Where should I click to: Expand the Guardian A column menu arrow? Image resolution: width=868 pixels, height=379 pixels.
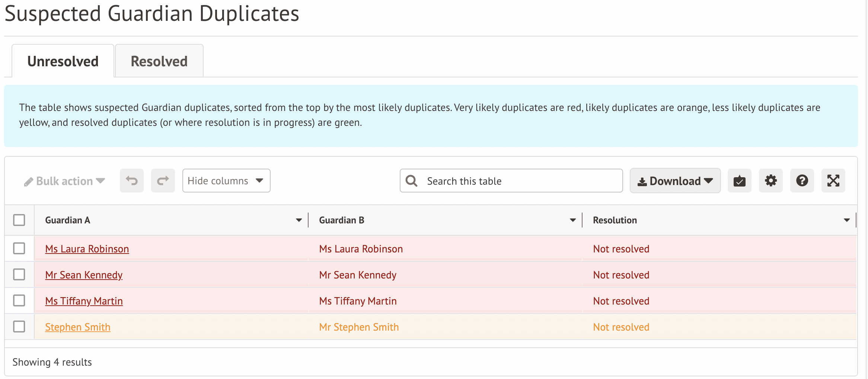pyautogui.click(x=299, y=220)
